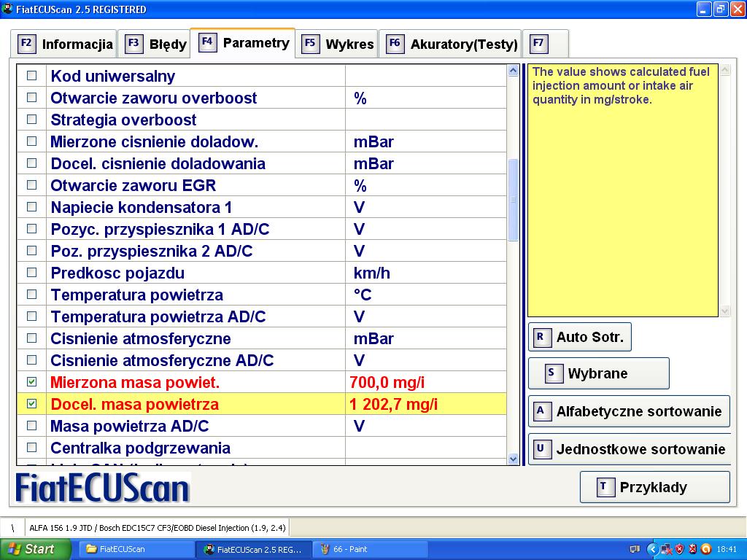Close the FiatECUScan window
Image resolution: width=747 pixels, height=560 pixels.
pos(738,9)
